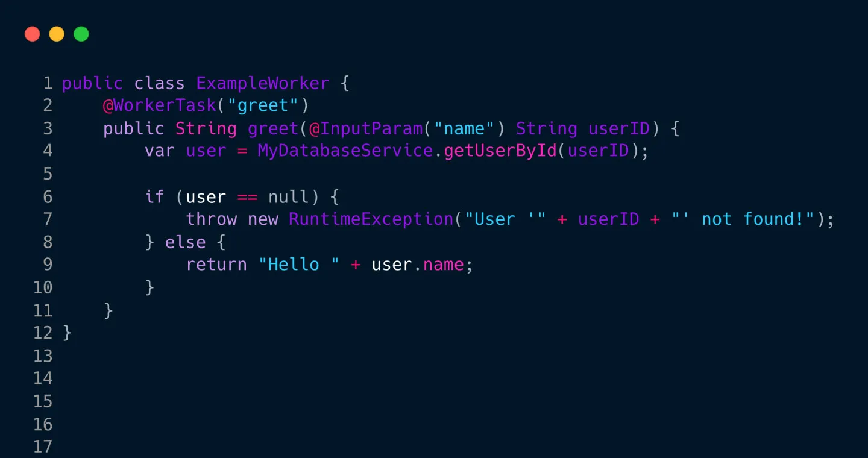This screenshot has height=458, width=868.
Task: Click the @WorkerTask annotation
Action: click(159, 105)
